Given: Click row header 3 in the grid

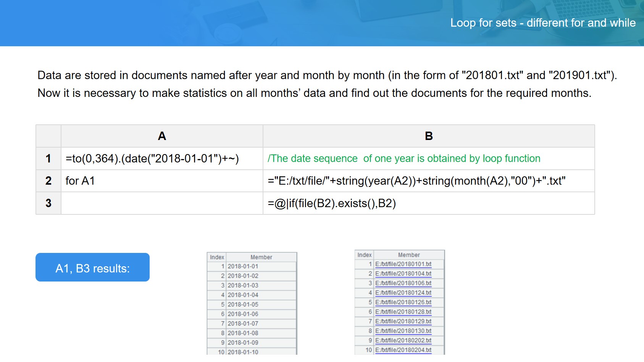Looking at the screenshot, I should coord(48,203).
